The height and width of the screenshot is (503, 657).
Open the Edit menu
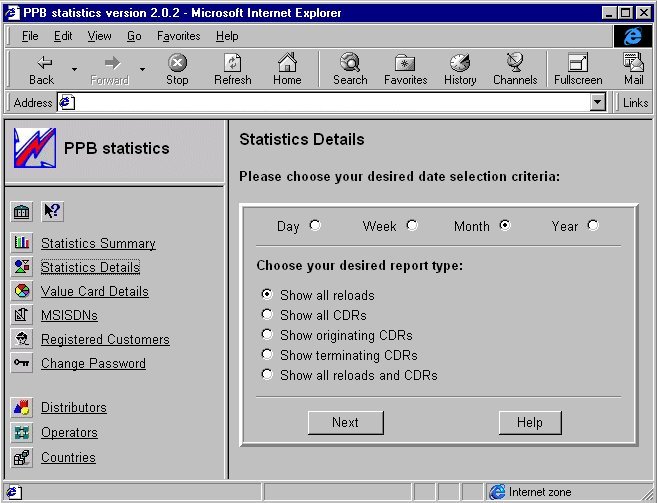[x=63, y=36]
